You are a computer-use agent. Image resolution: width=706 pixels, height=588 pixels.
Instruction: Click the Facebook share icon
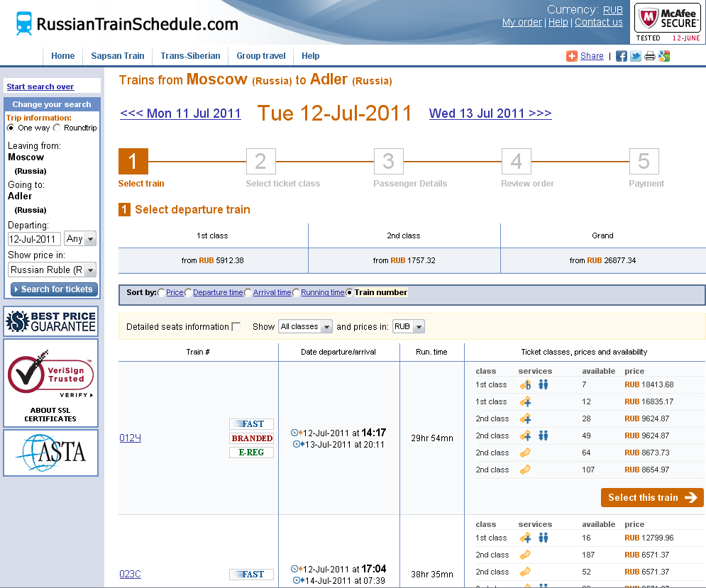(621, 57)
